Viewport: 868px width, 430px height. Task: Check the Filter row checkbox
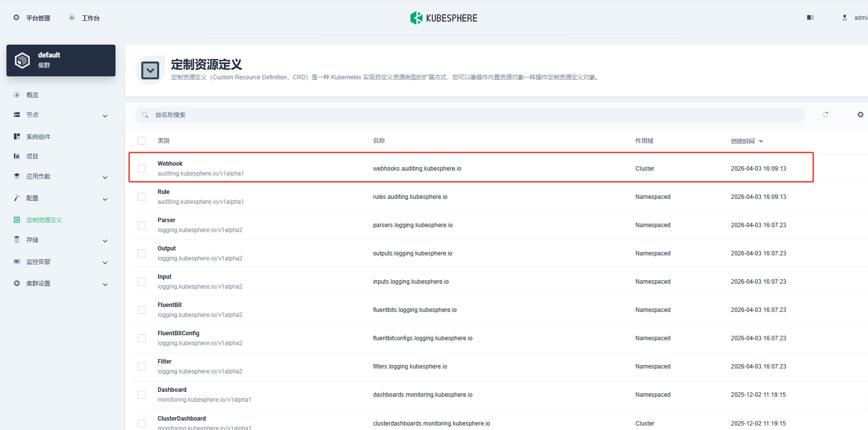pyautogui.click(x=142, y=367)
